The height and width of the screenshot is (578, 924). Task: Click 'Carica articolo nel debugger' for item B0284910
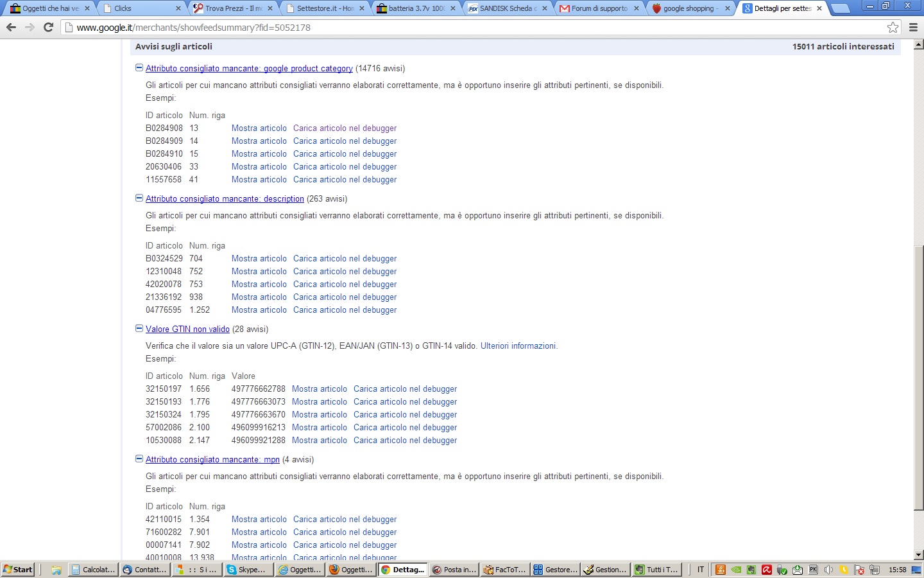(x=345, y=154)
